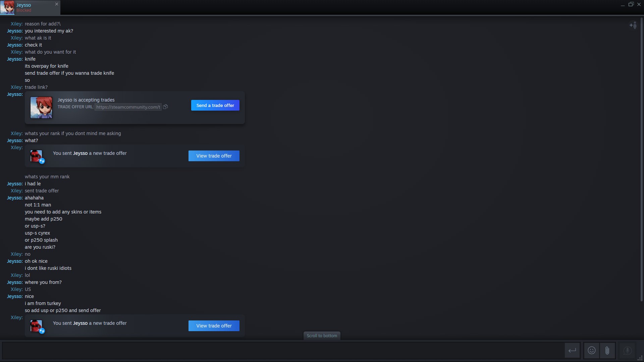Open the bottom View trade offer button
The width and height of the screenshot is (644, 362).
214,326
